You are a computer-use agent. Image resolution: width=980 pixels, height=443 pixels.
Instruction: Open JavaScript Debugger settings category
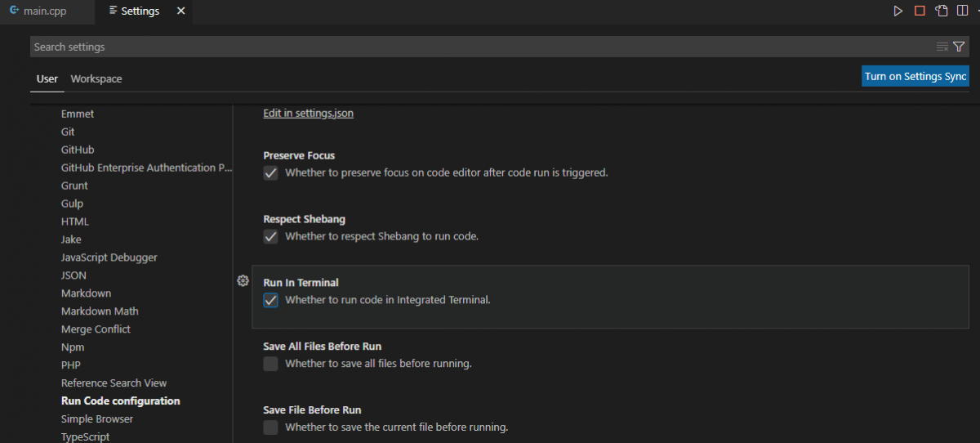pyautogui.click(x=109, y=257)
